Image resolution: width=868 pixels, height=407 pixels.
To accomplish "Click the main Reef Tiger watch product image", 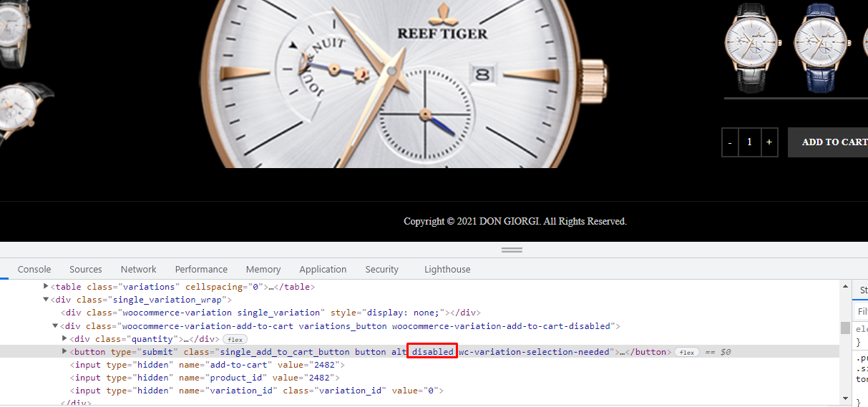I will (x=404, y=82).
